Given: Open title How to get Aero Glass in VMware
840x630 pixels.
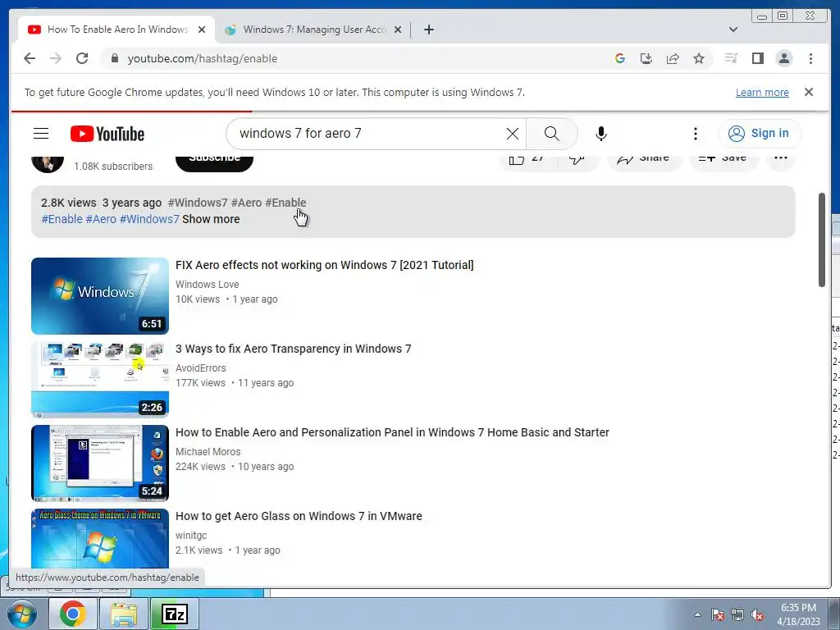Looking at the screenshot, I should pos(299,516).
